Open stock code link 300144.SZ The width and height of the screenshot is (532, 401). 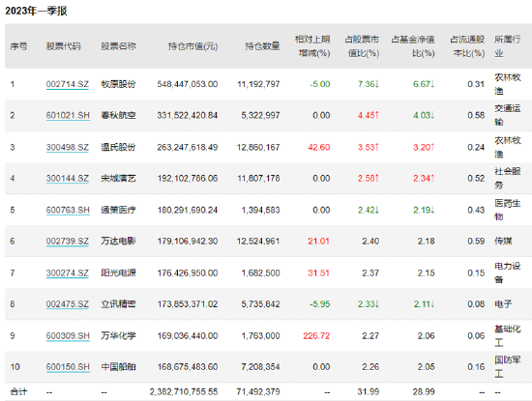[68, 179]
